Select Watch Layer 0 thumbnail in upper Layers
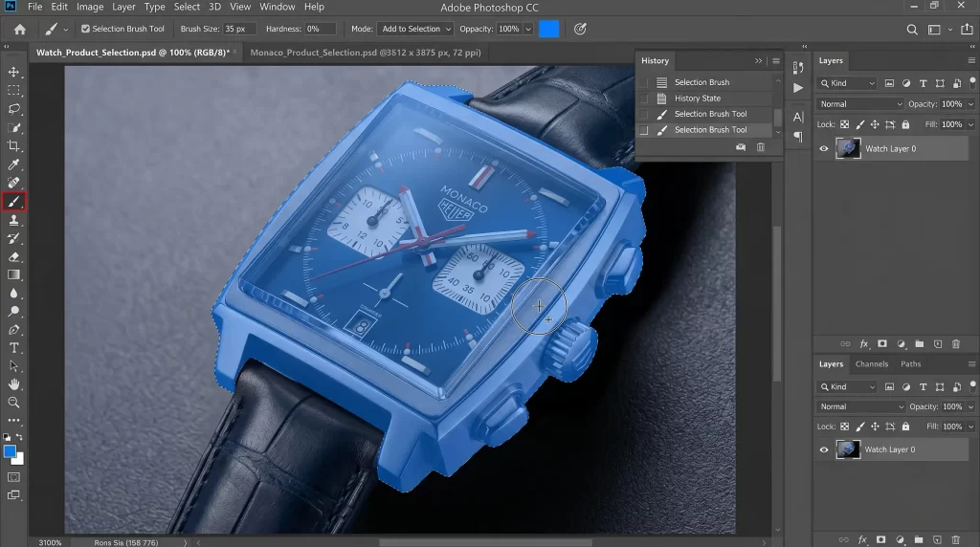Viewport: 980px width, 547px height. 848,148
